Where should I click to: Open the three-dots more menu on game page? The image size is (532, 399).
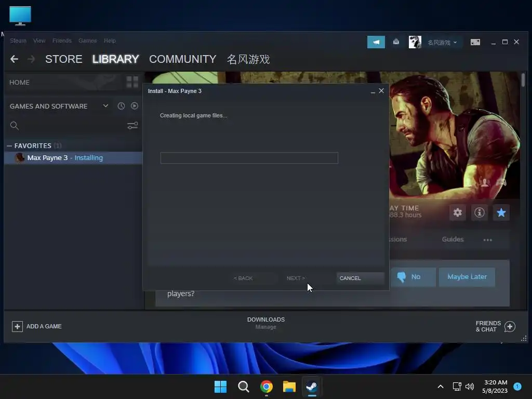pyautogui.click(x=487, y=240)
